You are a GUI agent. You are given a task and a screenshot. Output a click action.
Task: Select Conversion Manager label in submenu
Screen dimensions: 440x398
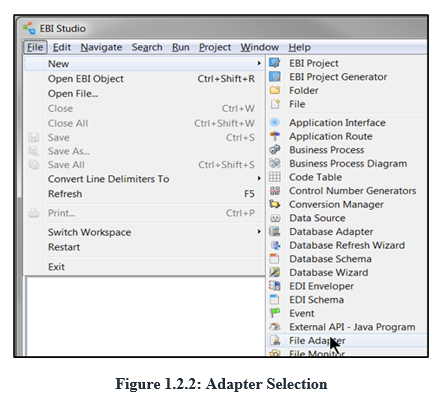[336, 204]
